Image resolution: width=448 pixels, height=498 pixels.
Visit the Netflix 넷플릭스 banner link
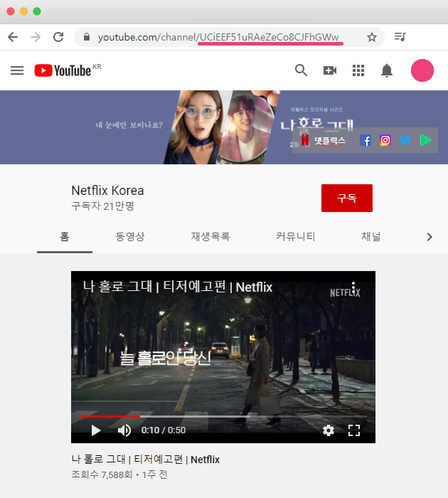[x=324, y=140]
